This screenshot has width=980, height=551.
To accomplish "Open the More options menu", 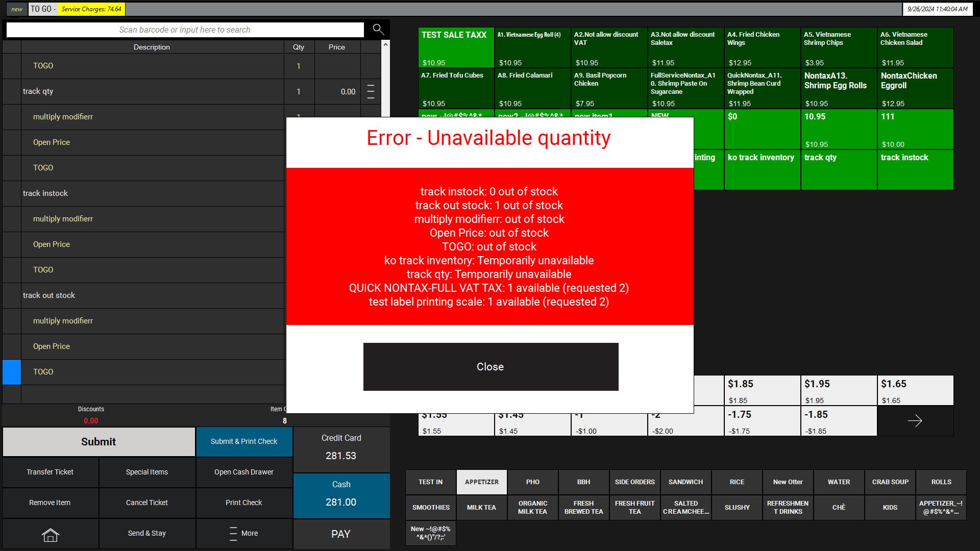I will (x=244, y=534).
